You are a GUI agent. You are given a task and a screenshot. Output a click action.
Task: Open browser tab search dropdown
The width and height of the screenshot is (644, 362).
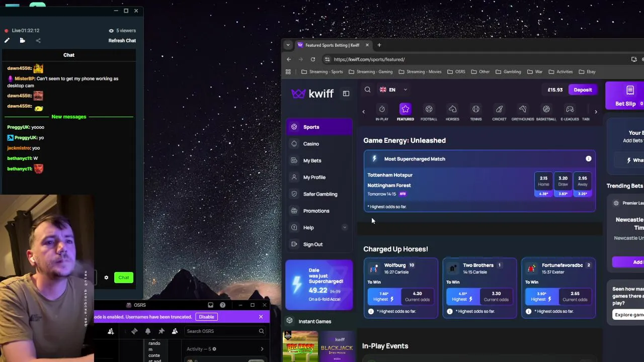(288, 45)
